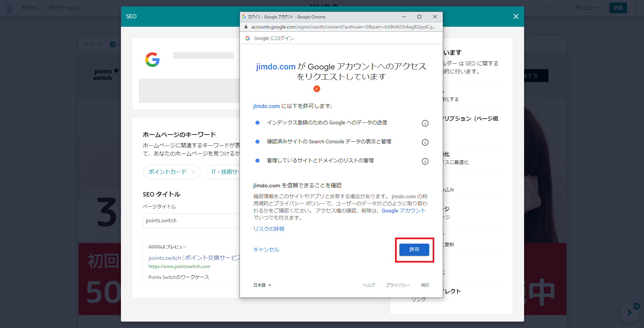Open the user profile icon in Jimdo
Image resolution: width=644 pixels, height=328 pixels.
click(9, 8)
